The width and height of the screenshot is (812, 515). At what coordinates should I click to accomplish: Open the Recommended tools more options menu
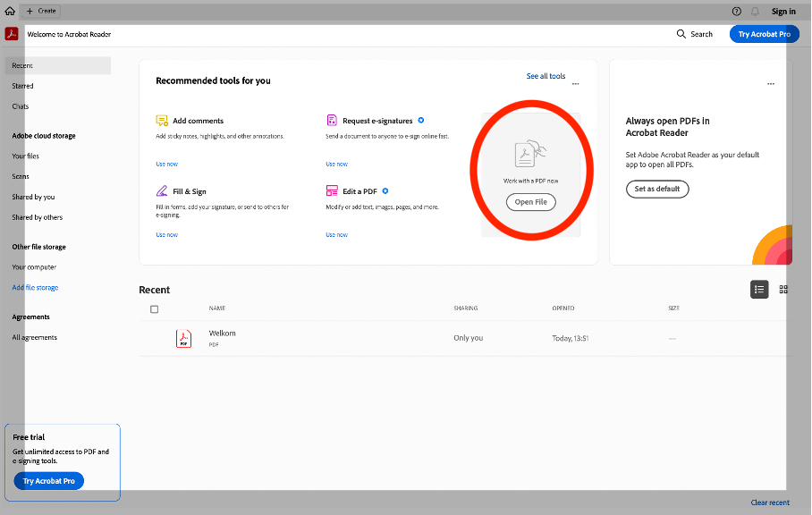575,84
